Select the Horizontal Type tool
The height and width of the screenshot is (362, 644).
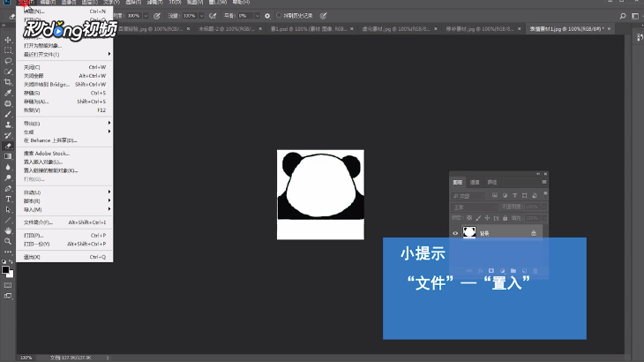point(8,199)
